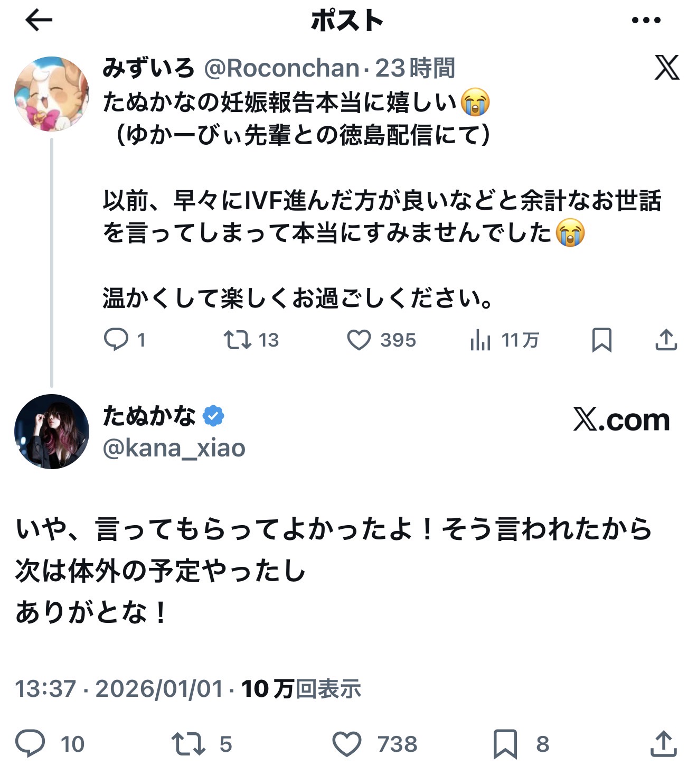
Task: Like みずいろ's post showing 395 likes
Action: tap(359, 340)
